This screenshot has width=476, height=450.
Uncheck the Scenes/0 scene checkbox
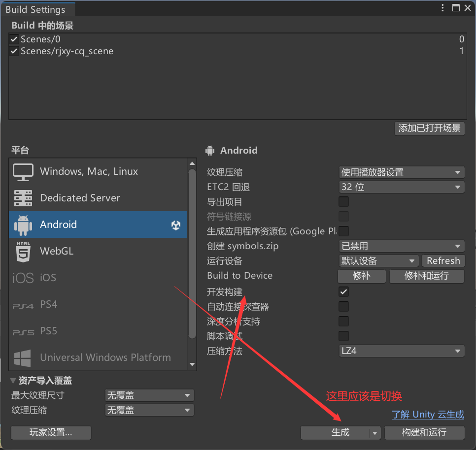coord(14,39)
